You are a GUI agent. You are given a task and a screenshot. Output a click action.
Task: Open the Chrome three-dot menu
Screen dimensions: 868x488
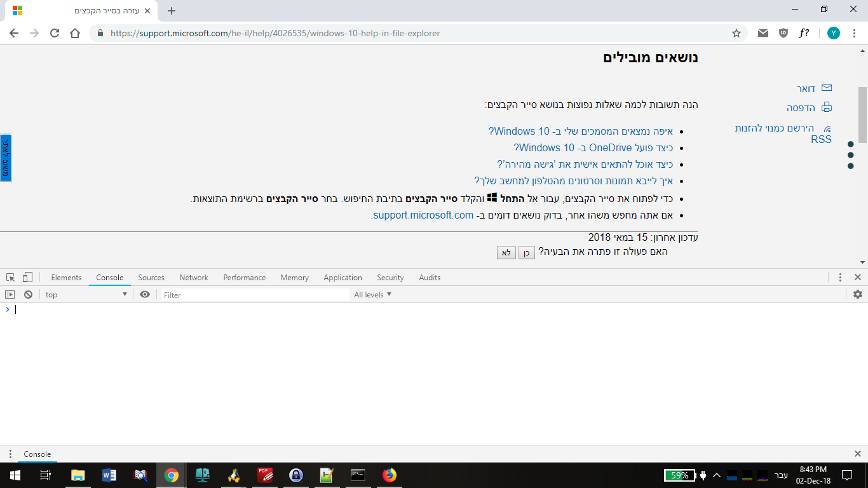pyautogui.click(x=854, y=33)
